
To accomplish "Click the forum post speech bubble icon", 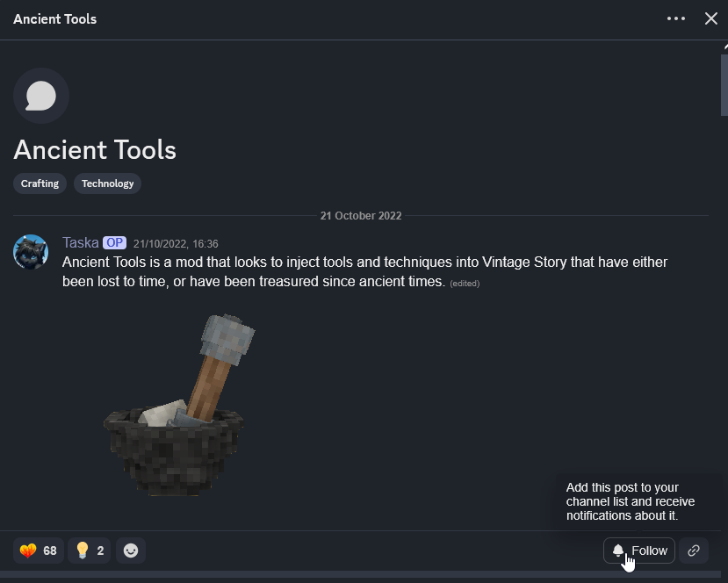I will coord(41,96).
